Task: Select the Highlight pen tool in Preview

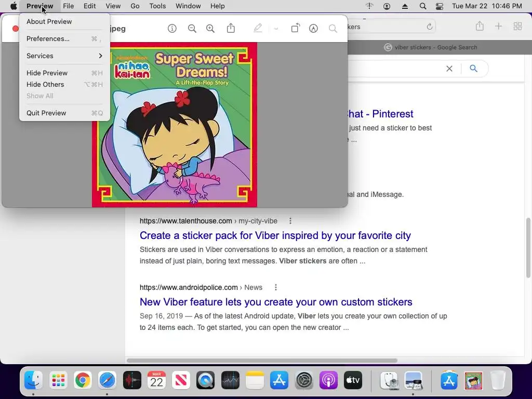Action: tap(258, 28)
